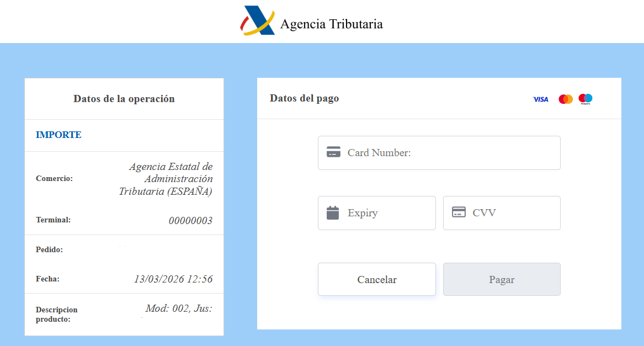Viewport: 644px width, 346px height.
Task: Select the Expiry date input field
Action: click(x=386, y=213)
